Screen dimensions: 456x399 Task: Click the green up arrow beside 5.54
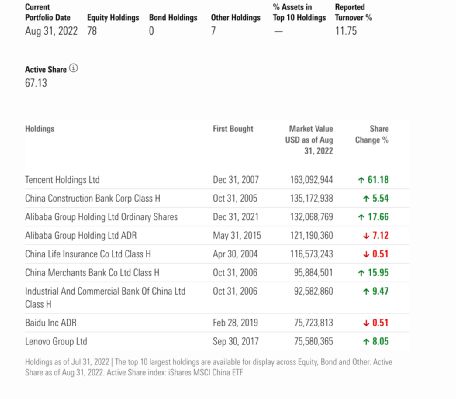pyautogui.click(x=366, y=199)
